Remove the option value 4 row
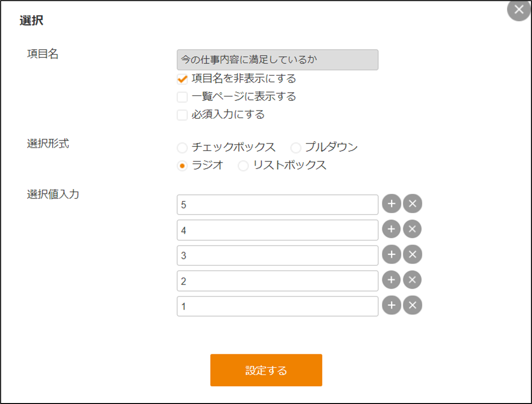Image resolution: width=532 pixels, height=404 pixels. tap(413, 229)
